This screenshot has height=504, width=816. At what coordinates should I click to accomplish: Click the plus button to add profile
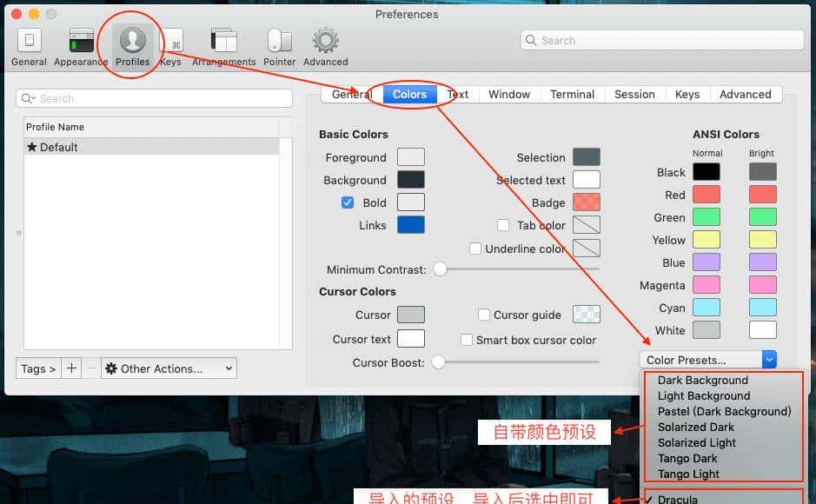point(71,368)
